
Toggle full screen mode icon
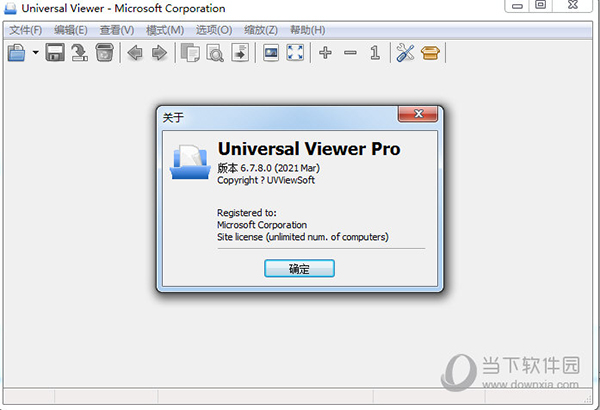295,52
